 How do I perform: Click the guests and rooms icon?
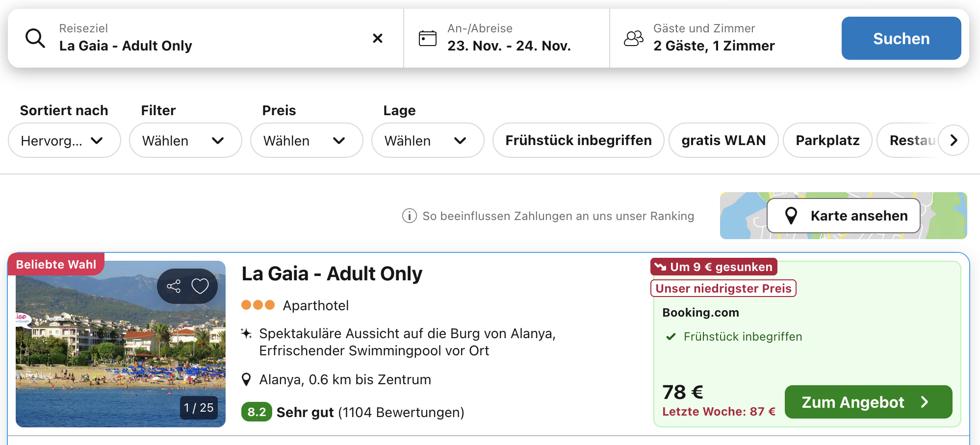(634, 38)
